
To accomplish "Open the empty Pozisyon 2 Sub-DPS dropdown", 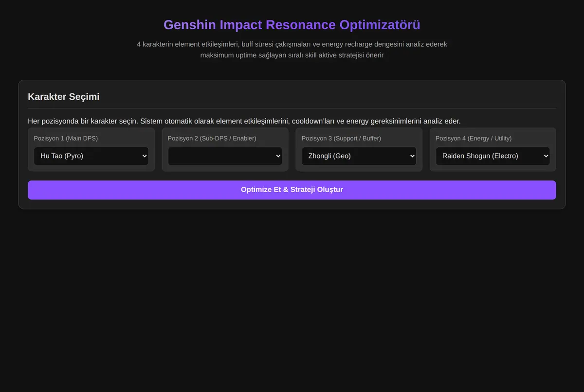I will click(x=225, y=156).
